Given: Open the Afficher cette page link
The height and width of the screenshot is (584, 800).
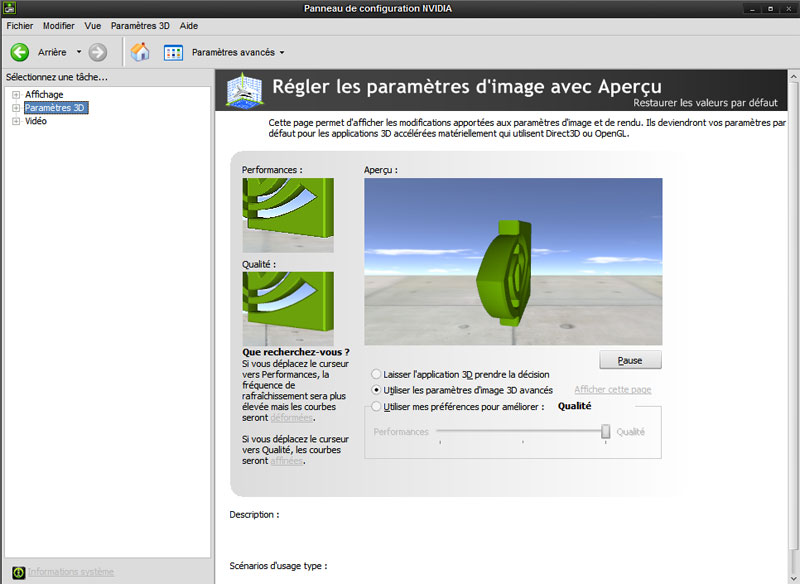Looking at the screenshot, I should pyautogui.click(x=613, y=390).
